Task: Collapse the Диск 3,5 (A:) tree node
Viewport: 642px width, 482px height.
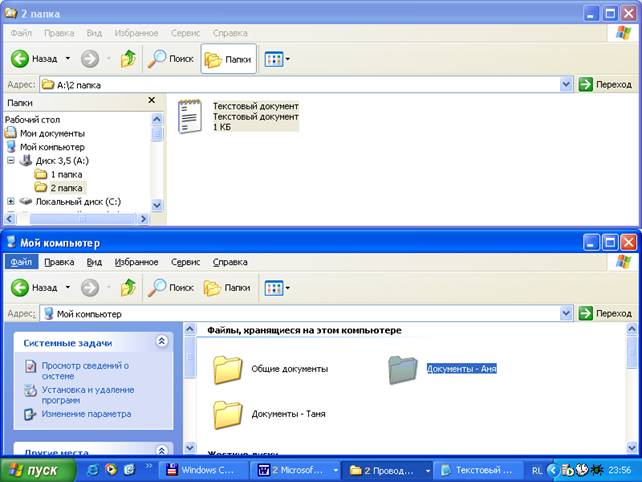Action: coord(11,160)
